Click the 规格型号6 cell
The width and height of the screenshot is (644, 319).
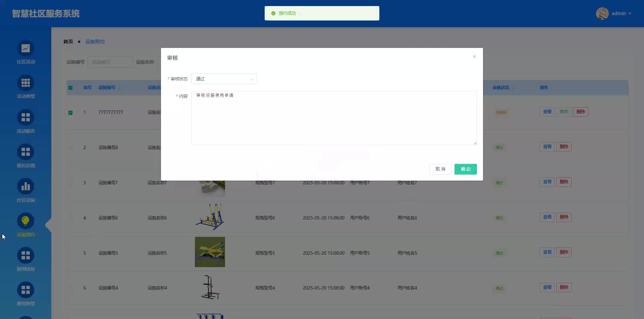pos(265,218)
